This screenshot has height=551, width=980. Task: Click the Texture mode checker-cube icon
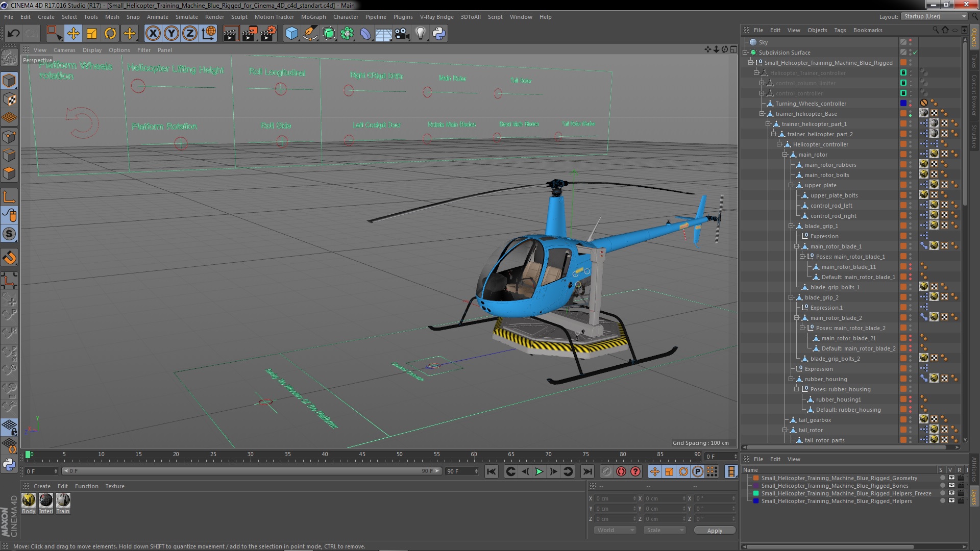click(9, 99)
